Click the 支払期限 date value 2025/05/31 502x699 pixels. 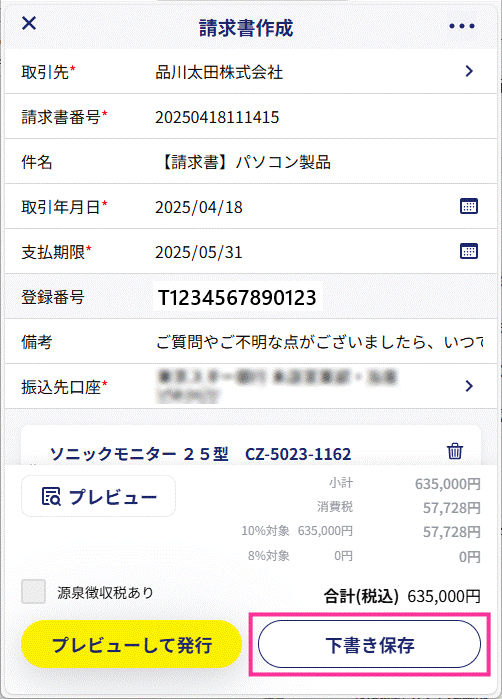tap(199, 252)
